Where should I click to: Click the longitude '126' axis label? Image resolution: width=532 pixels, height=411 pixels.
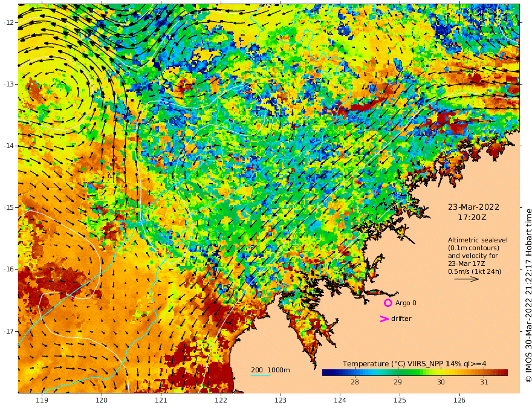(x=459, y=401)
